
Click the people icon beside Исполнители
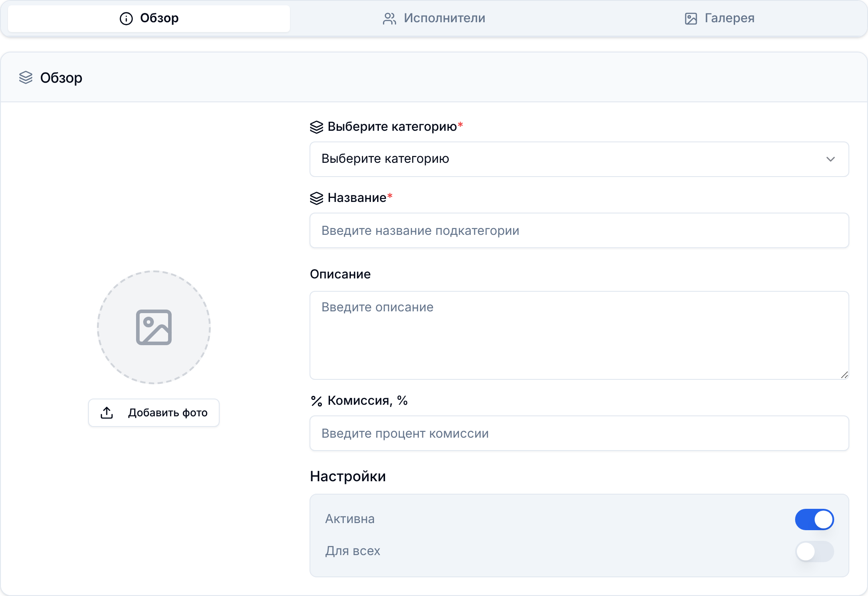(390, 19)
